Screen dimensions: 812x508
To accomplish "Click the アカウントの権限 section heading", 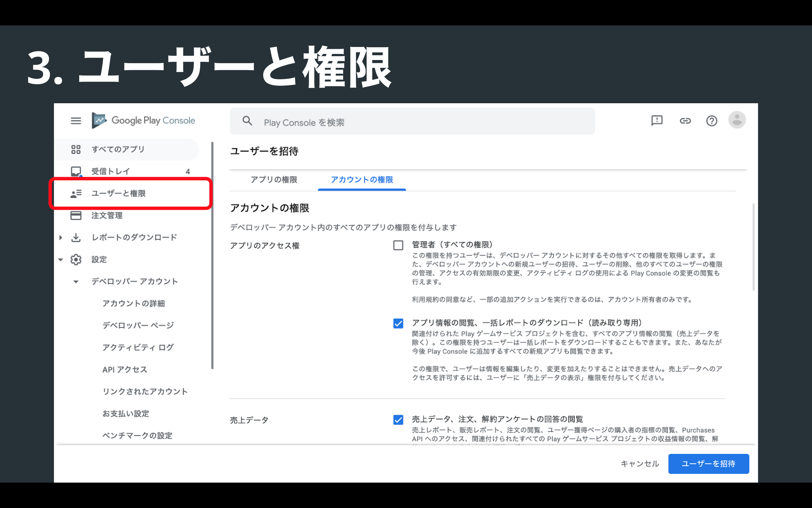I will point(269,208).
